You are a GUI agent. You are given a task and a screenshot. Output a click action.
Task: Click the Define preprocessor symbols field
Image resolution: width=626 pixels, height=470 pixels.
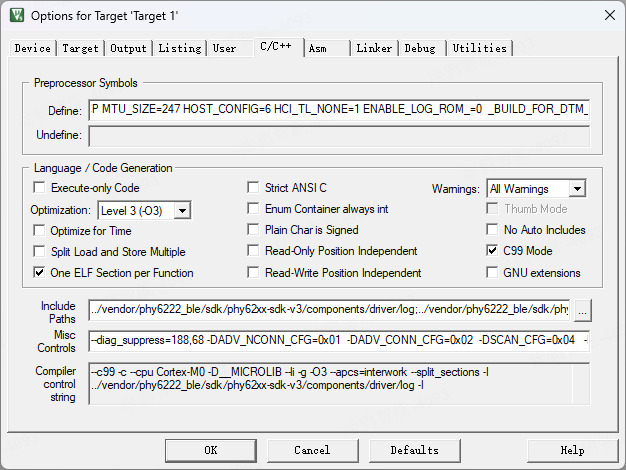pos(339,110)
